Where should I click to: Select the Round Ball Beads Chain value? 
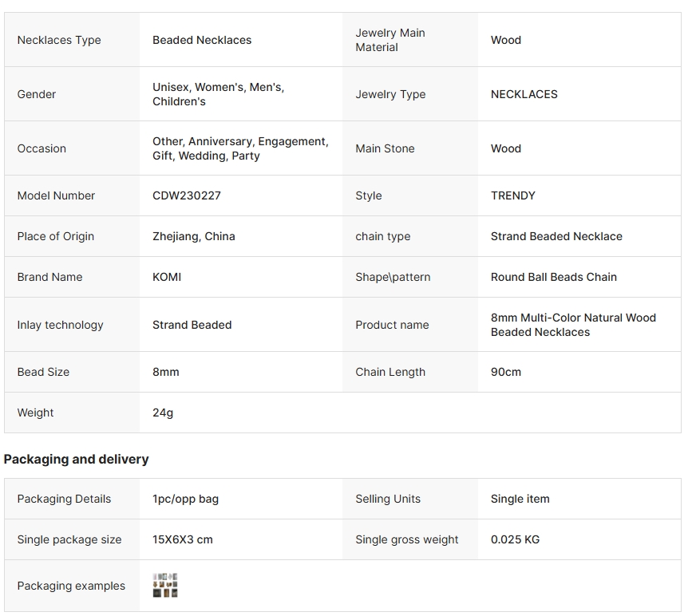554,277
